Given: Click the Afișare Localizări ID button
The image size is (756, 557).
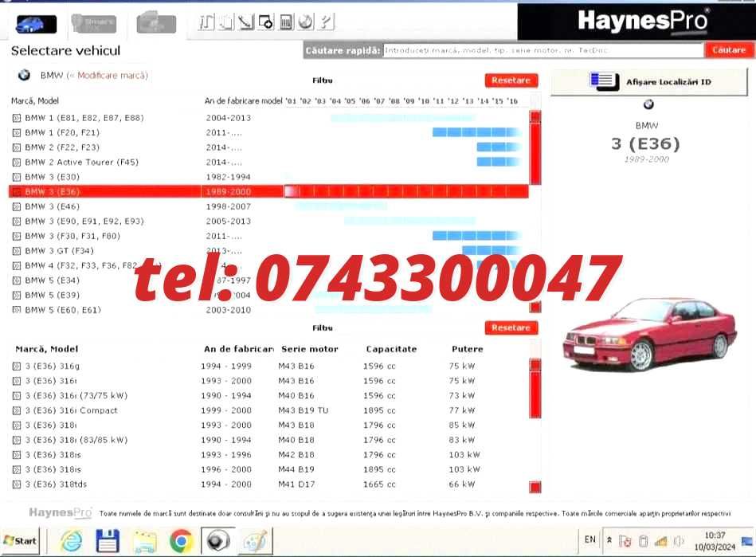Looking at the screenshot, I should pyautogui.click(x=649, y=82).
